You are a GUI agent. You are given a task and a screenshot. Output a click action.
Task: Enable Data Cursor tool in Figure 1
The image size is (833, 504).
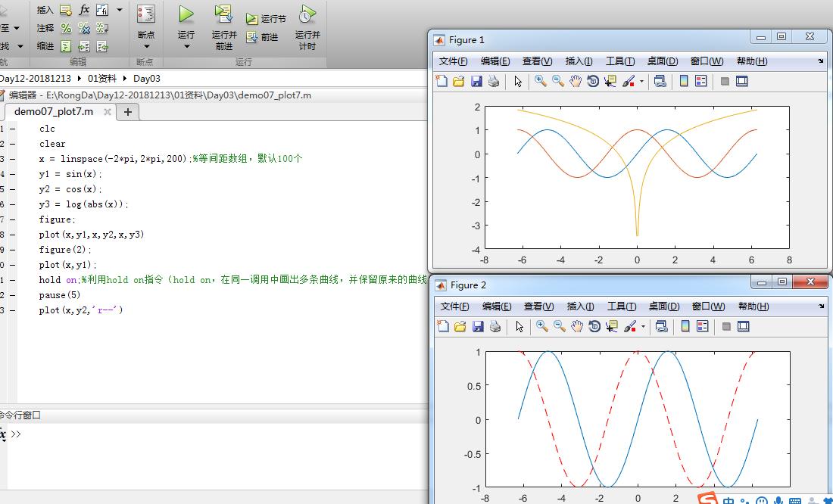(610, 81)
